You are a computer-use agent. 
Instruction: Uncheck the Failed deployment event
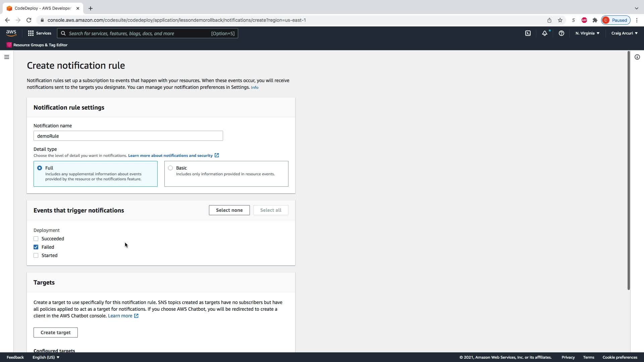pyautogui.click(x=36, y=247)
